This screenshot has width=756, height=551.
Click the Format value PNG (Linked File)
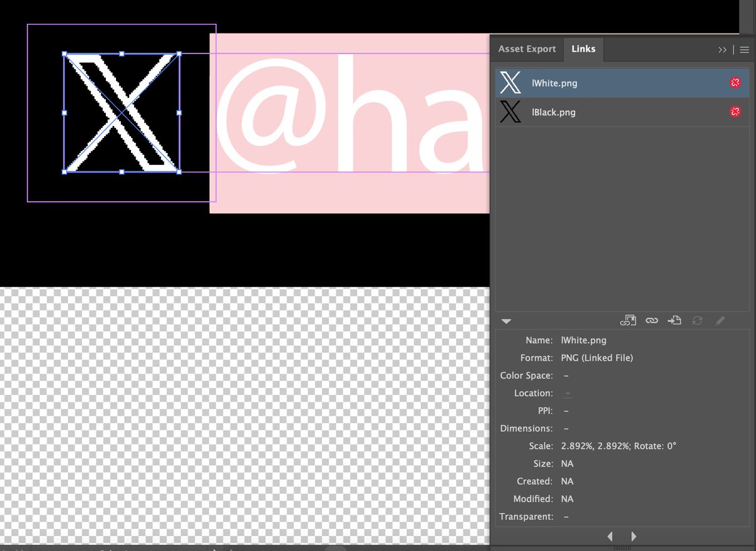click(x=597, y=358)
